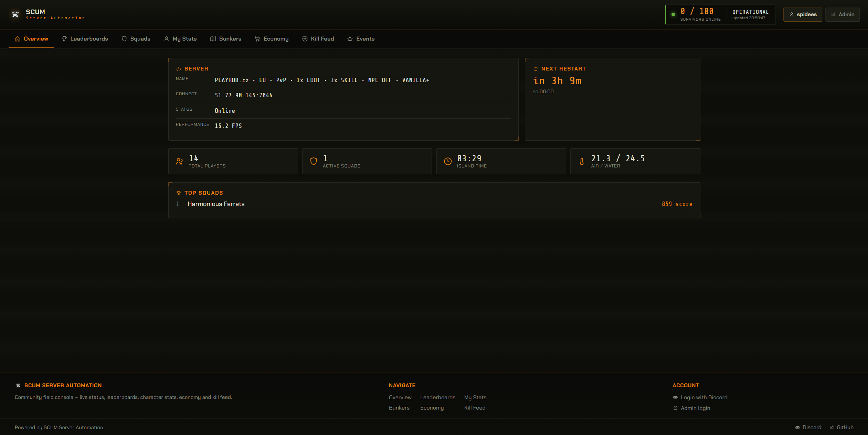Click the external-link icon beside Admin login
Image resolution: width=868 pixels, height=435 pixels.
pos(675,408)
